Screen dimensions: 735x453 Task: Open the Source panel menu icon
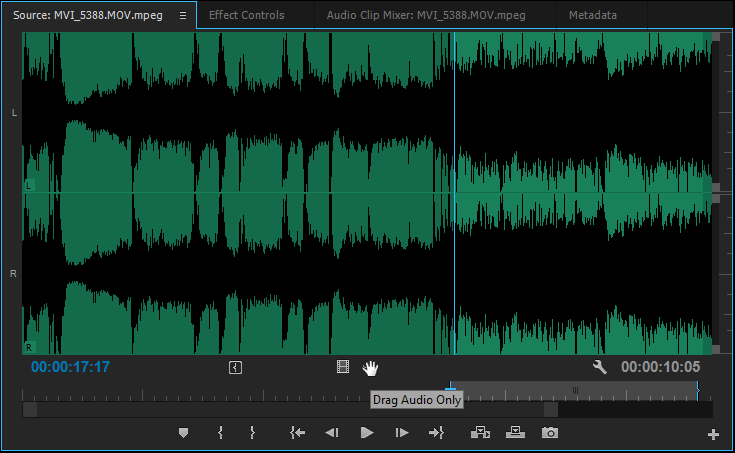pos(183,16)
